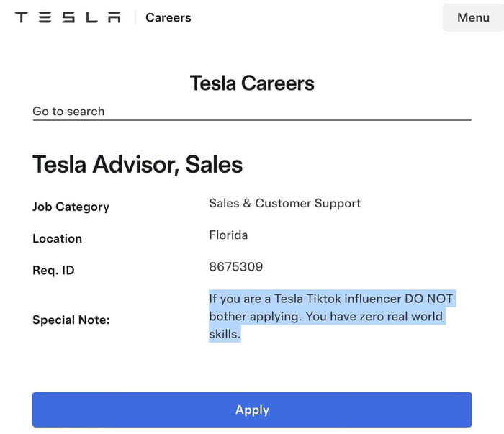Click the Job Category label
Screen dimensions: 504x434
[71, 207]
